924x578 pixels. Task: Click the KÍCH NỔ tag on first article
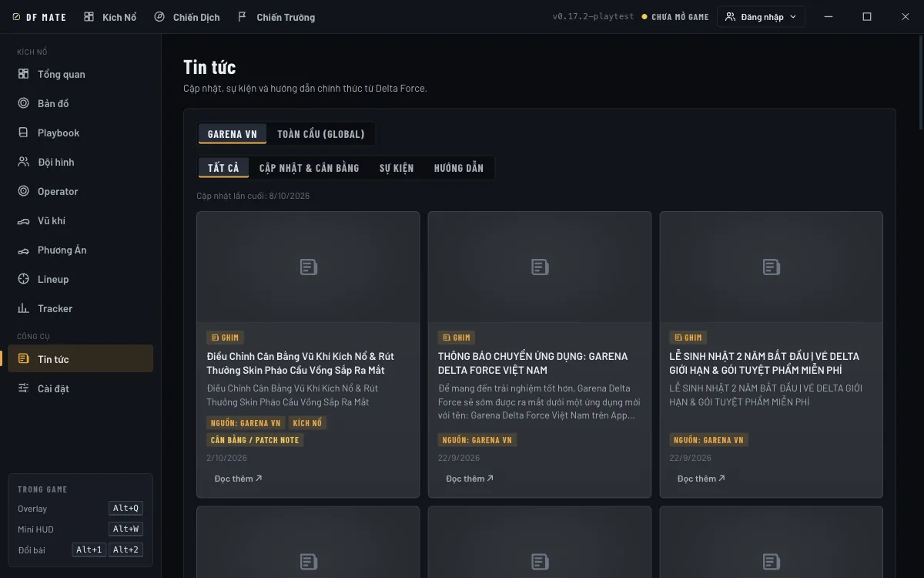[307, 422]
